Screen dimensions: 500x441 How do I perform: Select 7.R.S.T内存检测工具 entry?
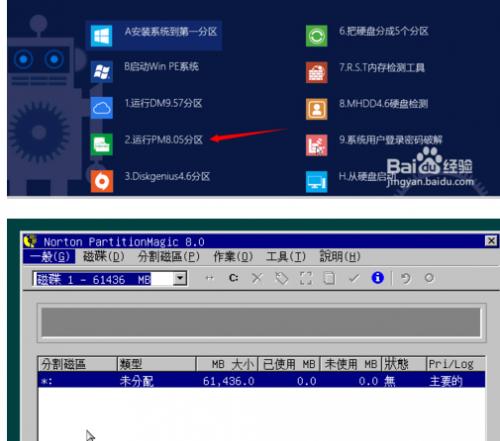pyautogui.click(x=382, y=68)
